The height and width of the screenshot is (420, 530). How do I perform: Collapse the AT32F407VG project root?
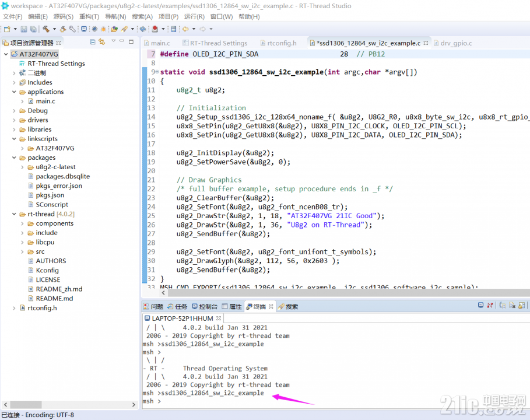[6, 54]
